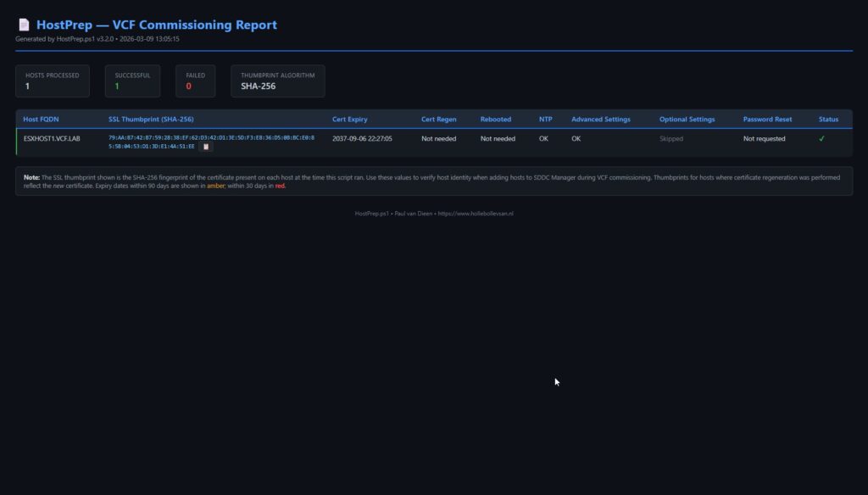Click the Password Reset column header
Screen dimensions: 868x495
767,120
